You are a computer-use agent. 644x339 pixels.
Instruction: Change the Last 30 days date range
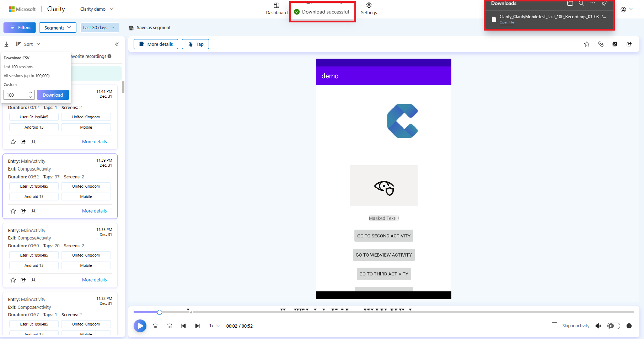tap(99, 27)
